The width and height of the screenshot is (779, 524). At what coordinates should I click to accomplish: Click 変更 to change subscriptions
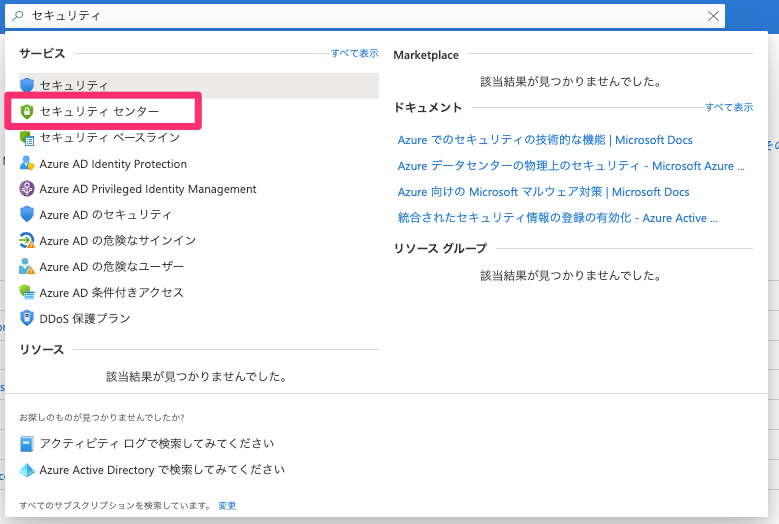tap(227, 506)
